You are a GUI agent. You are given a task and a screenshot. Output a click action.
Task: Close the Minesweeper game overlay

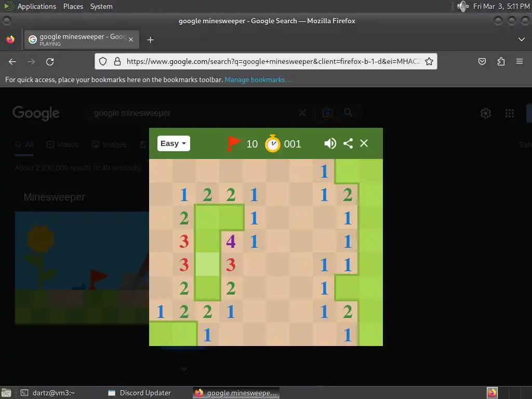(364, 143)
